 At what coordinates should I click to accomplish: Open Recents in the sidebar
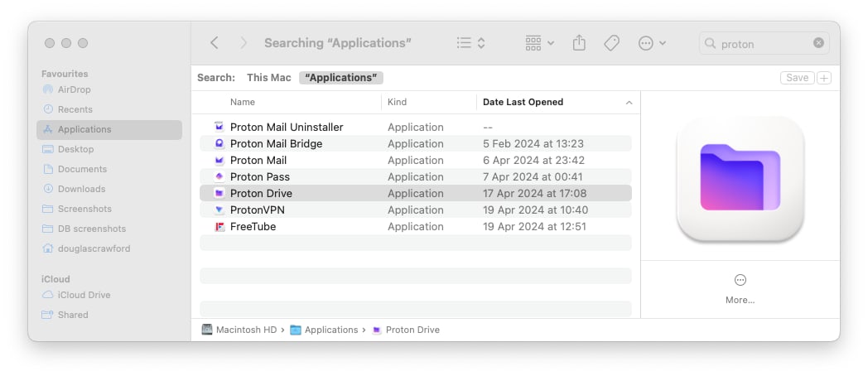tap(75, 109)
